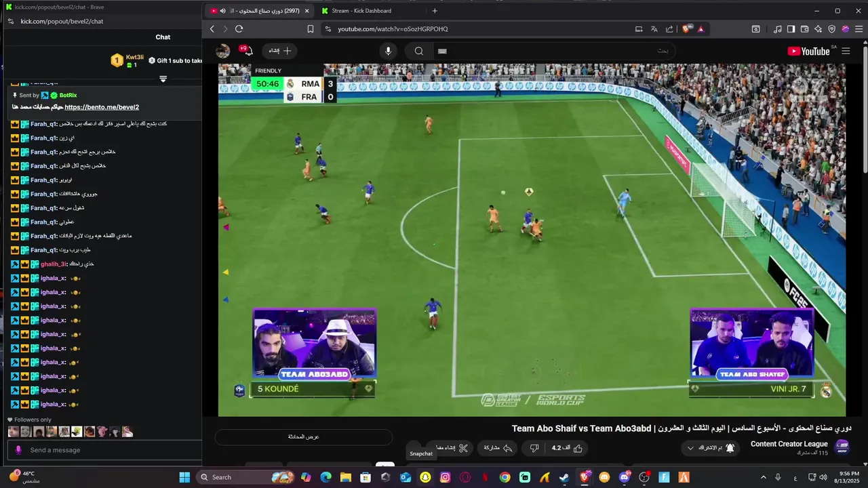This screenshot has height=488, width=868.
Task: Open Snapchat from the taskbar
Action: click(x=425, y=477)
